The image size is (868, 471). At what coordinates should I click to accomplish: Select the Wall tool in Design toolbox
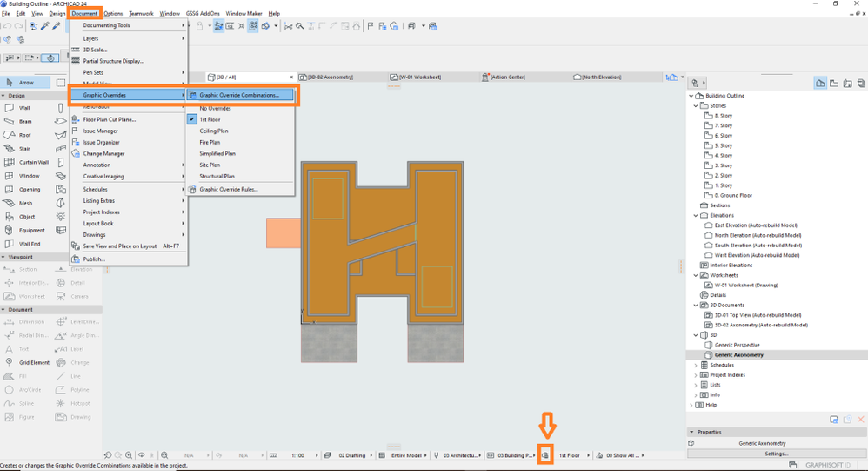pyautogui.click(x=24, y=108)
